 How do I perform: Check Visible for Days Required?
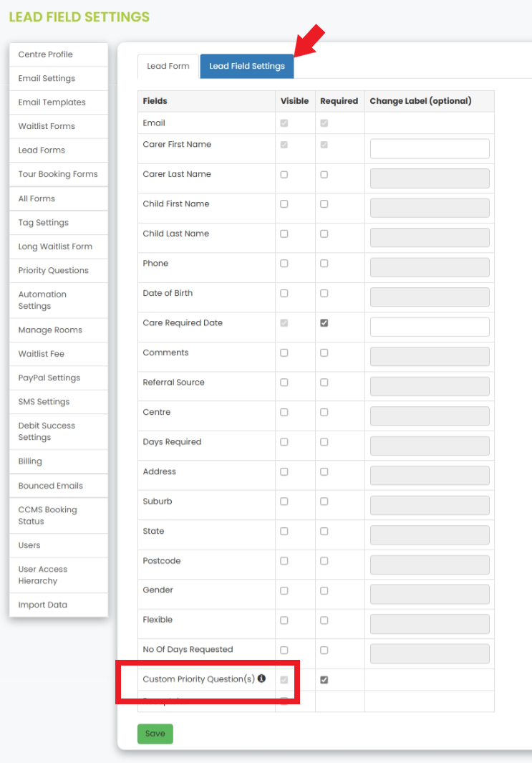click(x=284, y=442)
